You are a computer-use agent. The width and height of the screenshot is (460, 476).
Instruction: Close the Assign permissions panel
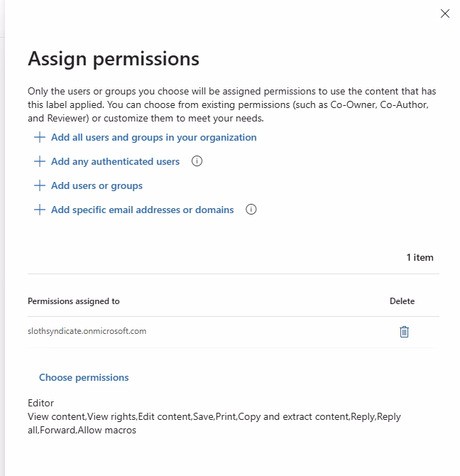[445, 13]
